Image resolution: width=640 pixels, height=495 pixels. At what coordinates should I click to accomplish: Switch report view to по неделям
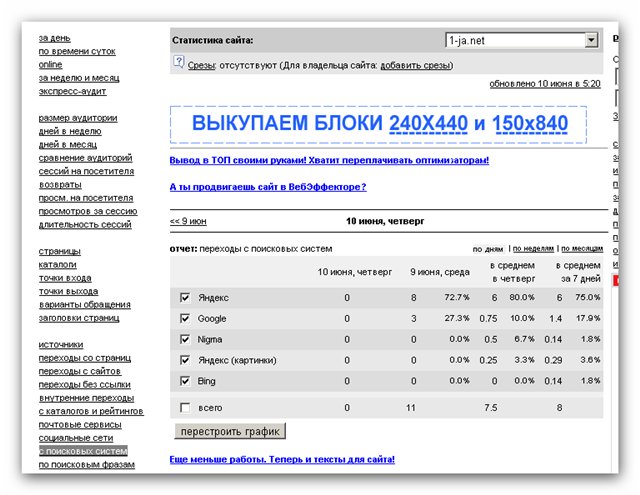click(x=533, y=249)
